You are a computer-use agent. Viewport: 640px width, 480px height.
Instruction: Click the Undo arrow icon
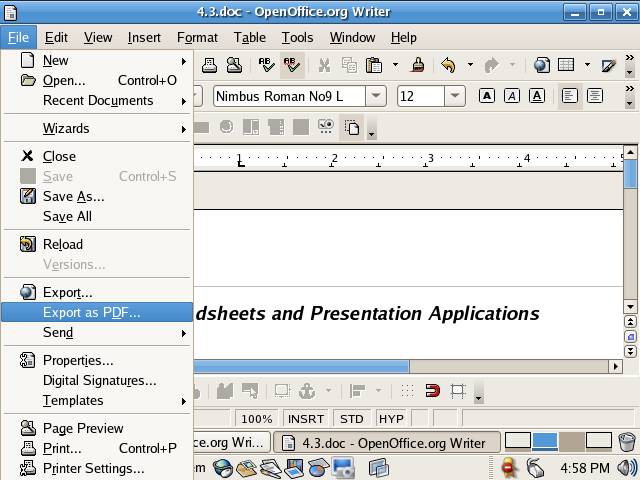pyautogui.click(x=448, y=66)
